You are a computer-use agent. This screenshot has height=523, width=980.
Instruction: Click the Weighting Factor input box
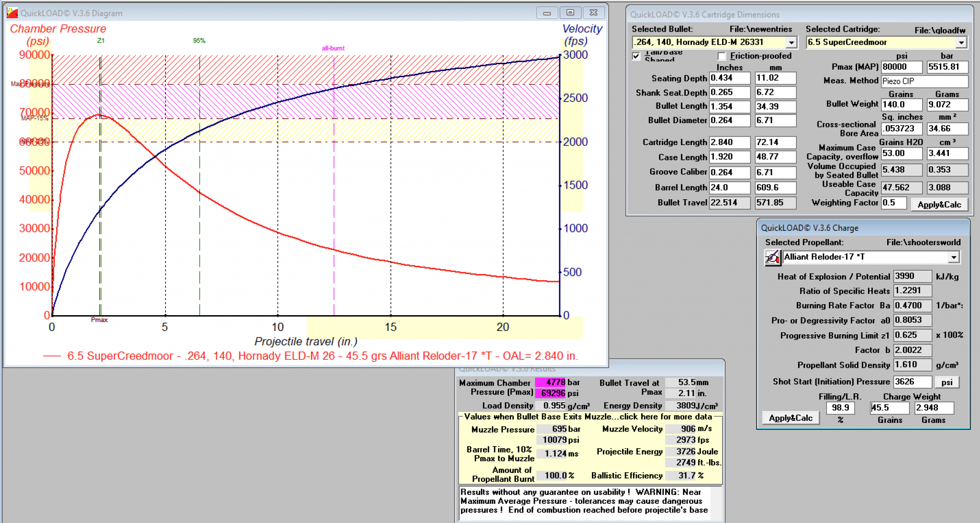pyautogui.click(x=893, y=203)
